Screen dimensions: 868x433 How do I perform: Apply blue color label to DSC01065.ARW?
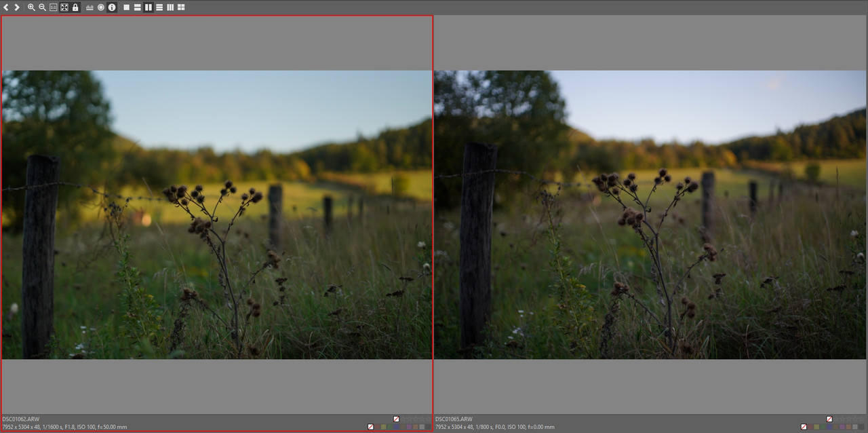point(829,427)
